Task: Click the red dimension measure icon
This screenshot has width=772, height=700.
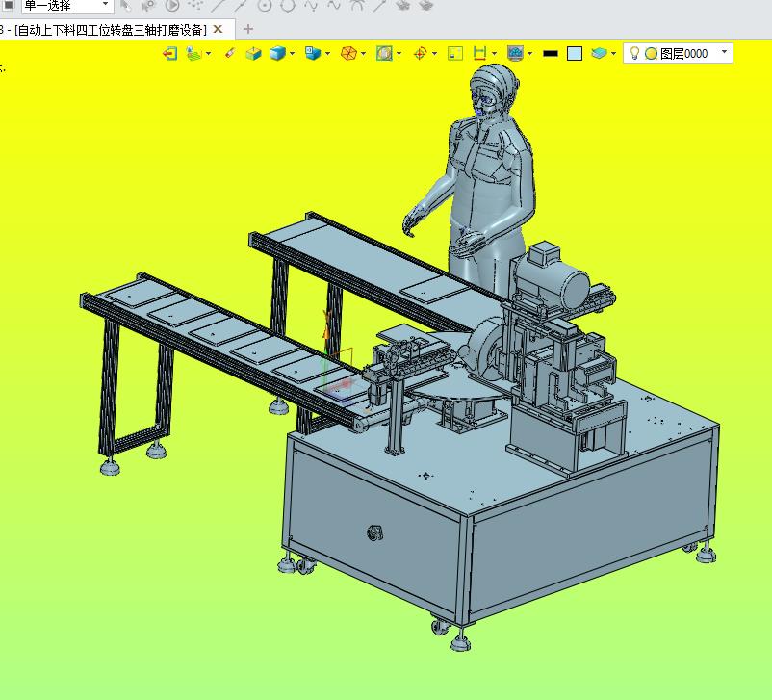Action: pos(479,53)
